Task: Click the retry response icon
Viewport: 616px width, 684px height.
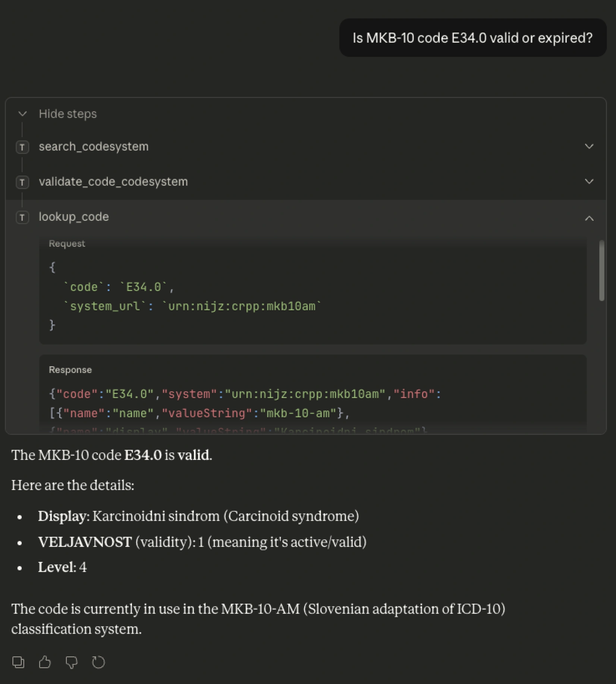Action: [x=98, y=662]
